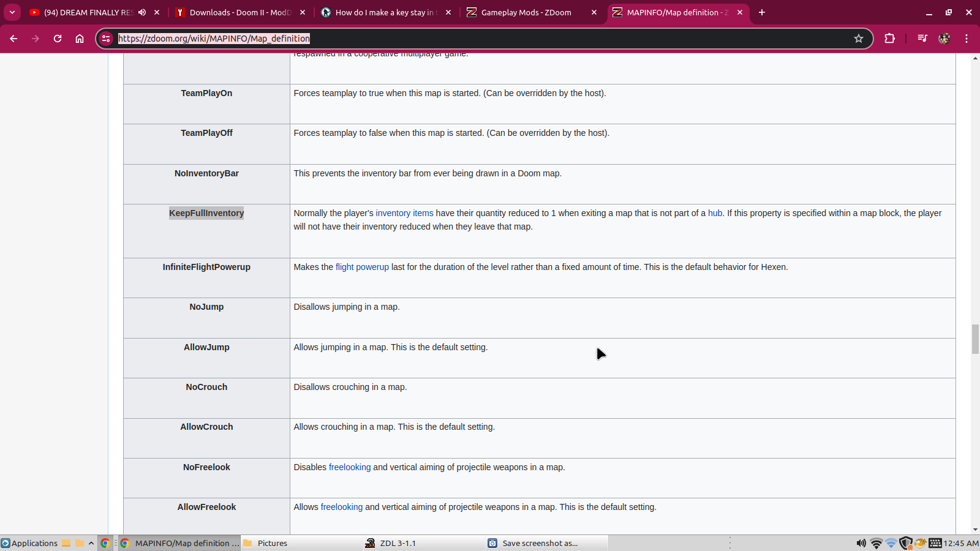
Task: Follow the 'inventory items' link
Action: [404, 213]
